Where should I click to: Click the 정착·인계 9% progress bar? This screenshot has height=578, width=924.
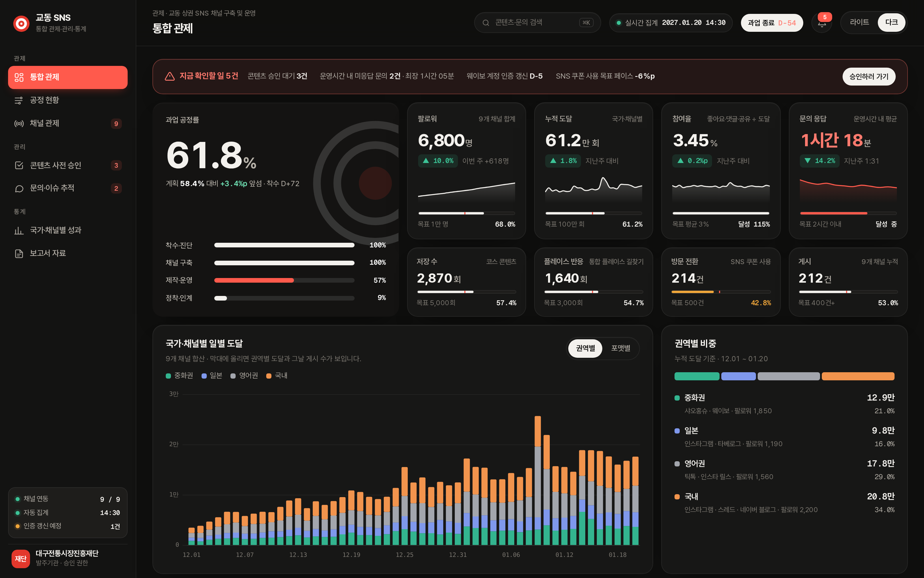[x=284, y=298]
